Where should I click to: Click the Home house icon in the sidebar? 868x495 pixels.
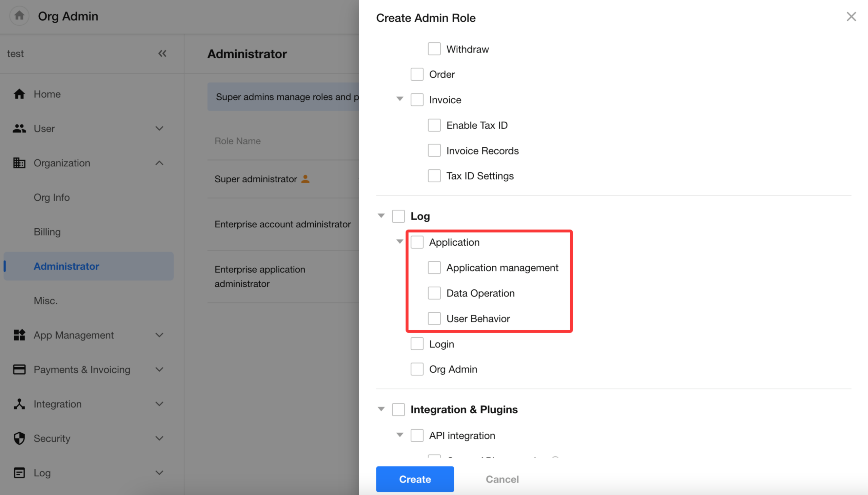(19, 94)
